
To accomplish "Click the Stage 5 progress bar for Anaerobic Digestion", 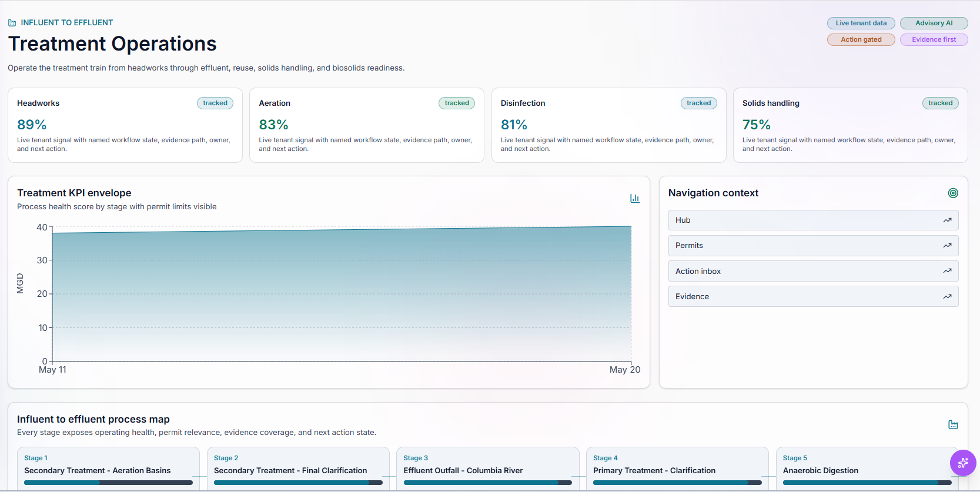I will point(867,483).
